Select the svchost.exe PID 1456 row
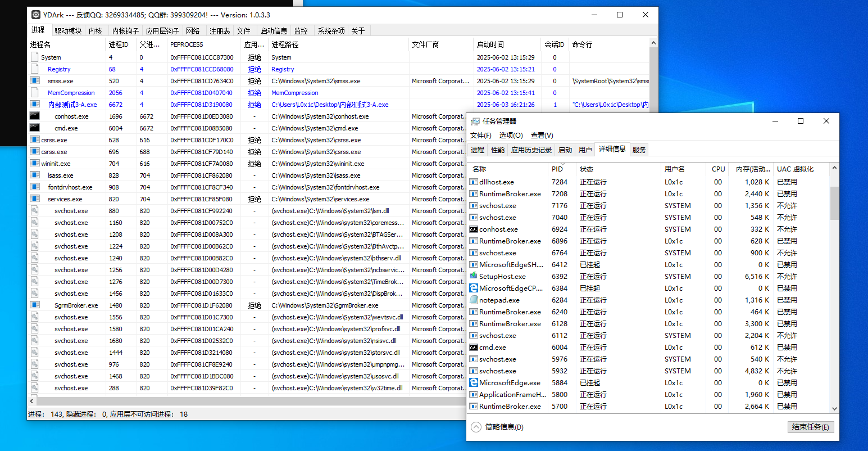This screenshot has height=451, width=868. pos(247,294)
